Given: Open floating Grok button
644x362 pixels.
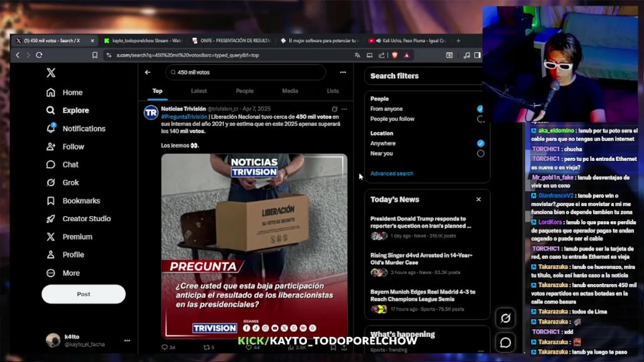Looking at the screenshot, I should pyautogui.click(x=506, y=318).
